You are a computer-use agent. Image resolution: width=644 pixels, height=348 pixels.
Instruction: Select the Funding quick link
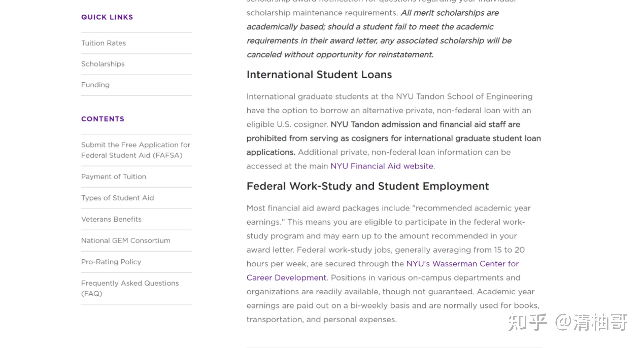click(95, 85)
